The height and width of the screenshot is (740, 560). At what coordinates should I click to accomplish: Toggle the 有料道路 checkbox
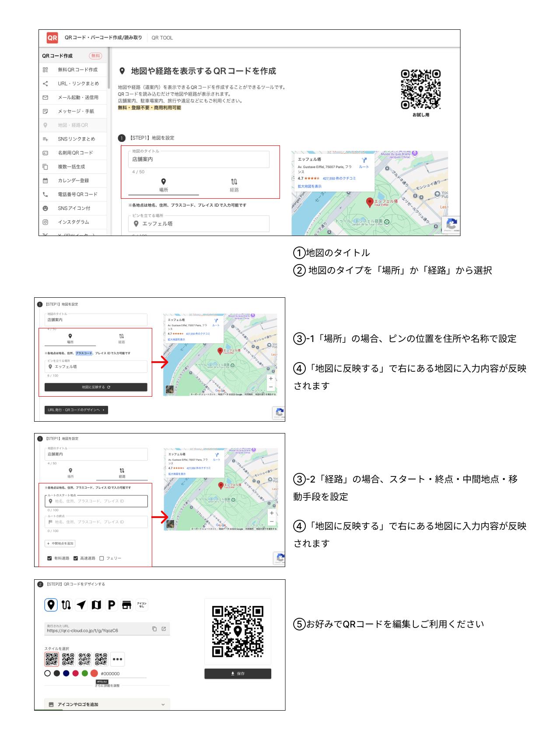coord(49,558)
